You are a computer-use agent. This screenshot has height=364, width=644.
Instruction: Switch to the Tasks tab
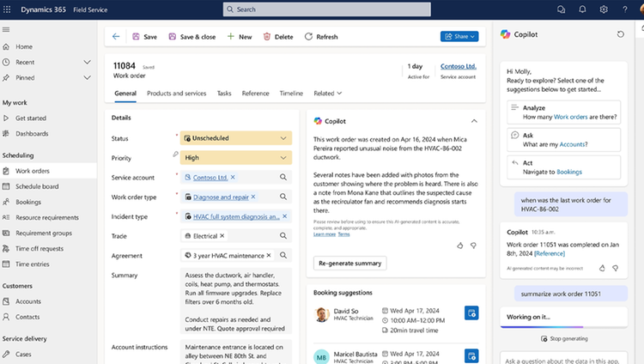click(x=224, y=94)
